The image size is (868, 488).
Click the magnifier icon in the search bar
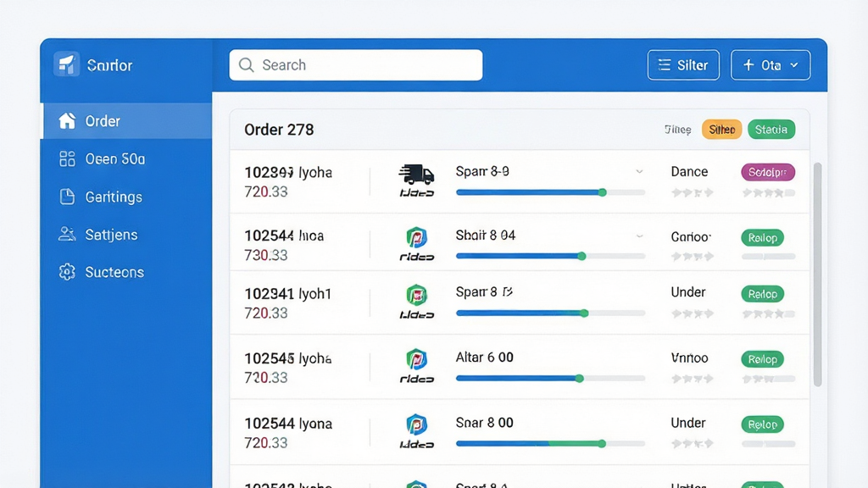coord(247,65)
